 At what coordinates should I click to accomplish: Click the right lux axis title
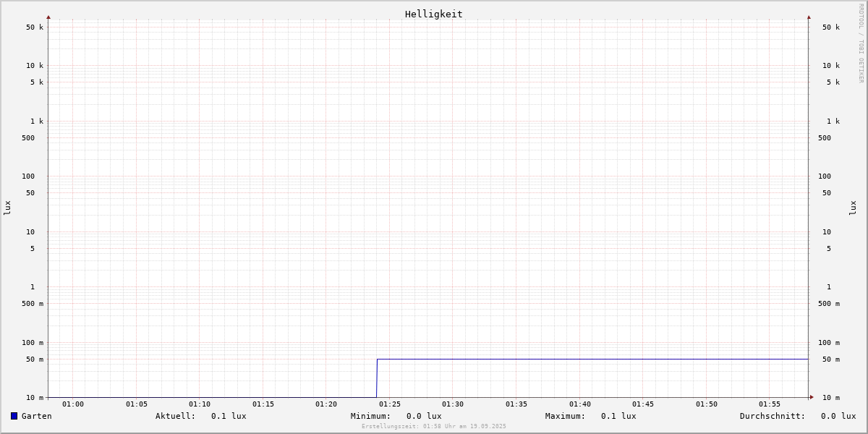(853, 208)
